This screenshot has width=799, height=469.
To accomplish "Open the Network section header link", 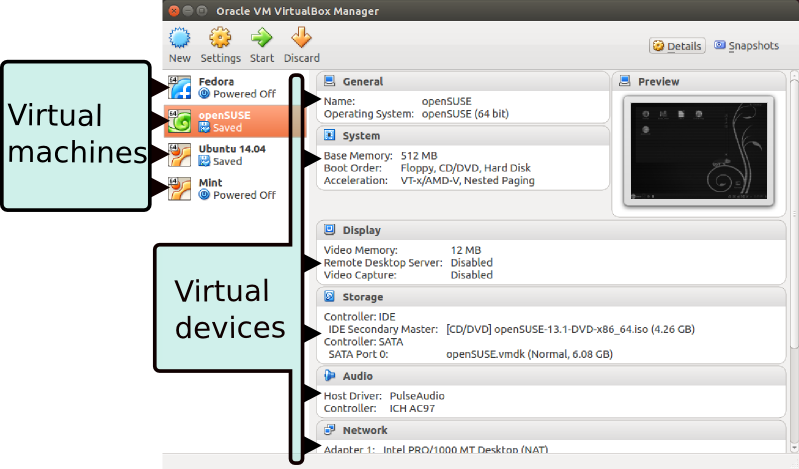I will [365, 430].
